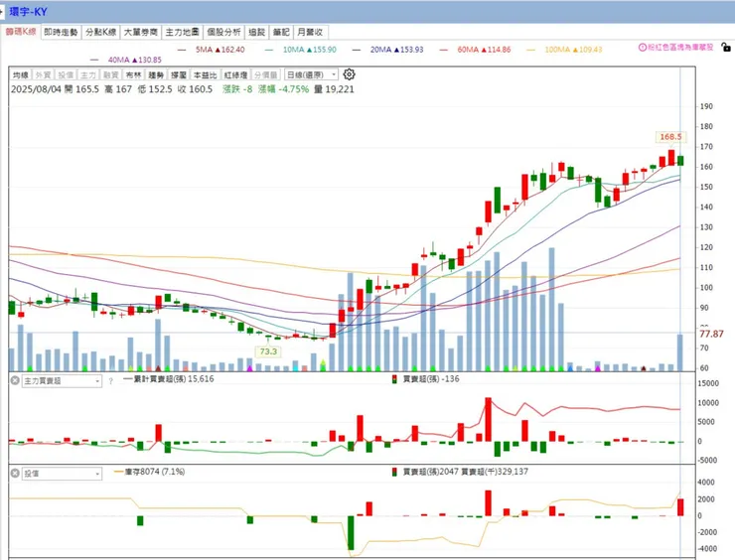Click the 量 19,221 volume value
The image size is (735, 560).
[x=334, y=89]
